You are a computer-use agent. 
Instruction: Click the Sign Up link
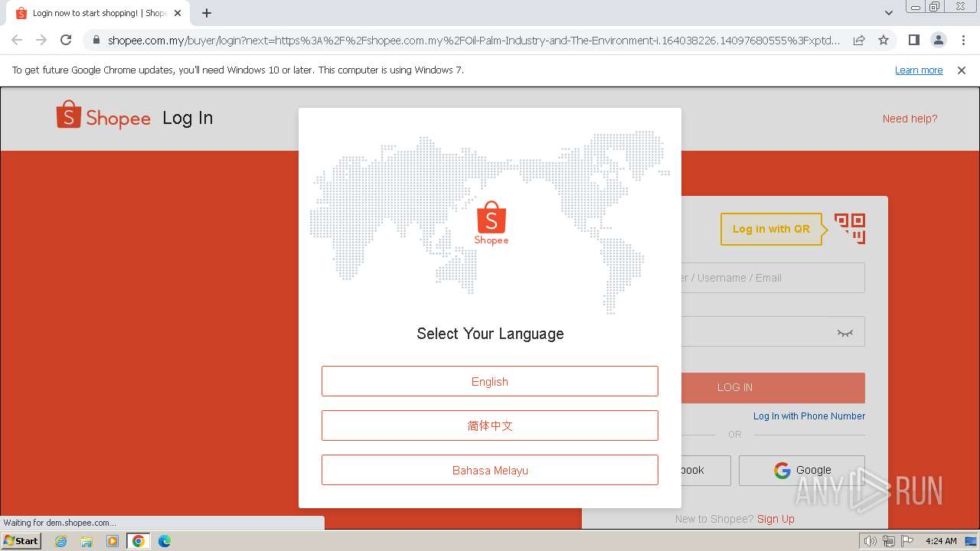776,519
